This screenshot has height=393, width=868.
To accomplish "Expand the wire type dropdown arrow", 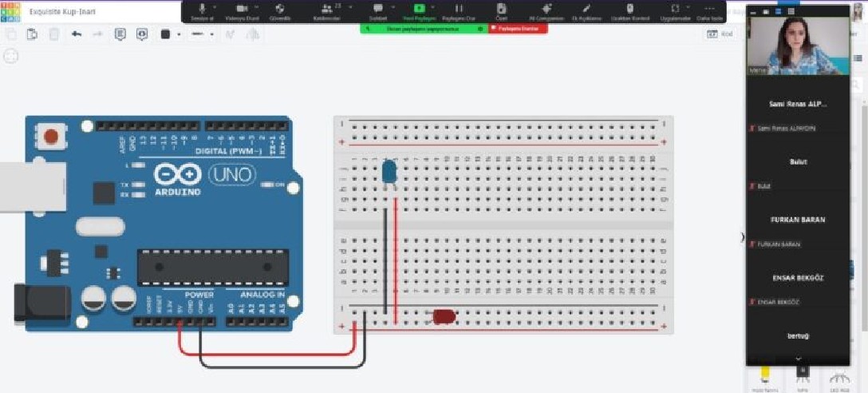I will coord(214,34).
